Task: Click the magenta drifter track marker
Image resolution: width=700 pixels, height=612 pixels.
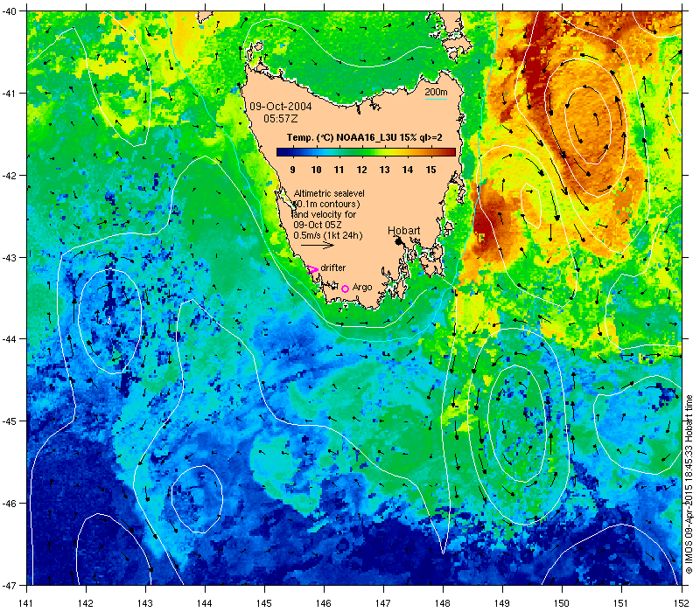Action: click(x=312, y=269)
